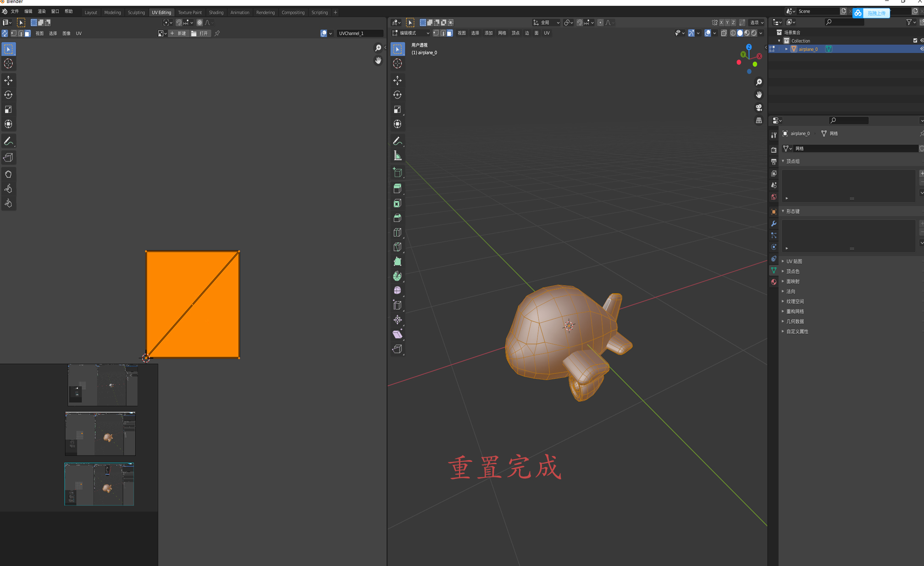Select the Annotate tool icon
Image resolution: width=924 pixels, height=566 pixels.
(9, 141)
